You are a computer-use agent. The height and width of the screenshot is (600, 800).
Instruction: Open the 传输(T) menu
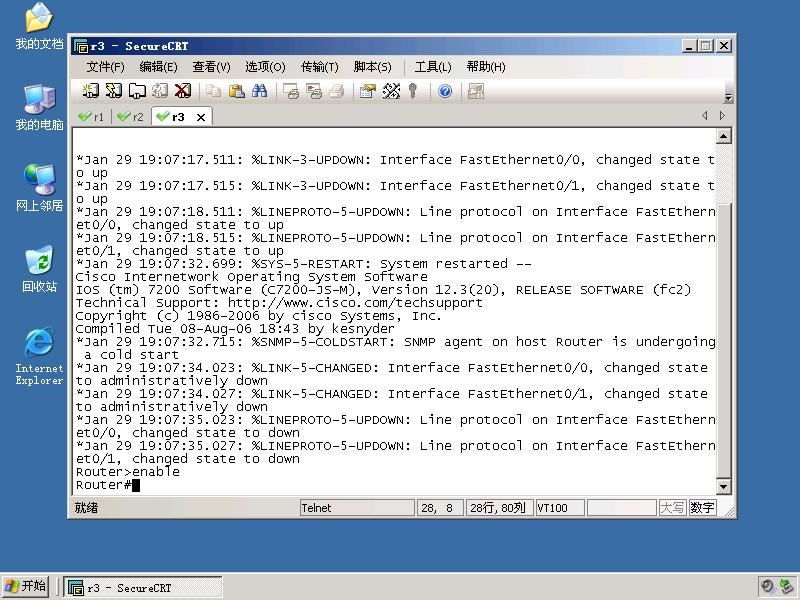coord(319,67)
